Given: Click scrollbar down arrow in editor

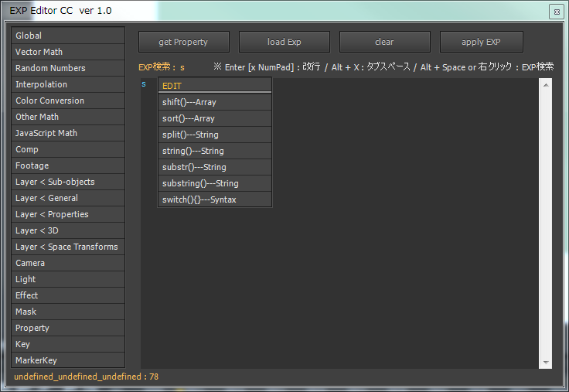Looking at the screenshot, I should (x=545, y=363).
